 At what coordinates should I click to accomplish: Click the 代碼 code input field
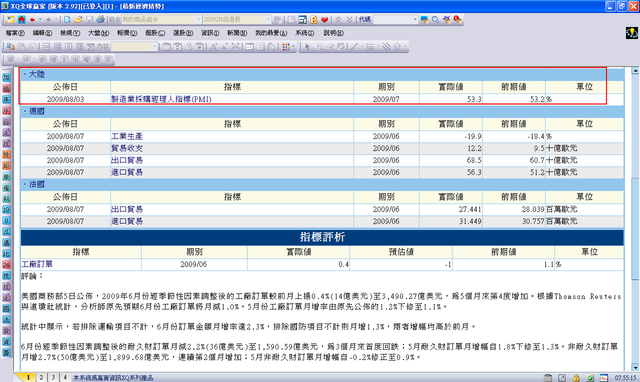pos(392,19)
